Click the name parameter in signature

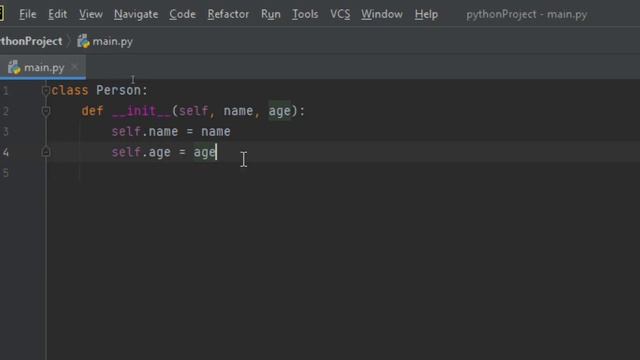(238, 111)
